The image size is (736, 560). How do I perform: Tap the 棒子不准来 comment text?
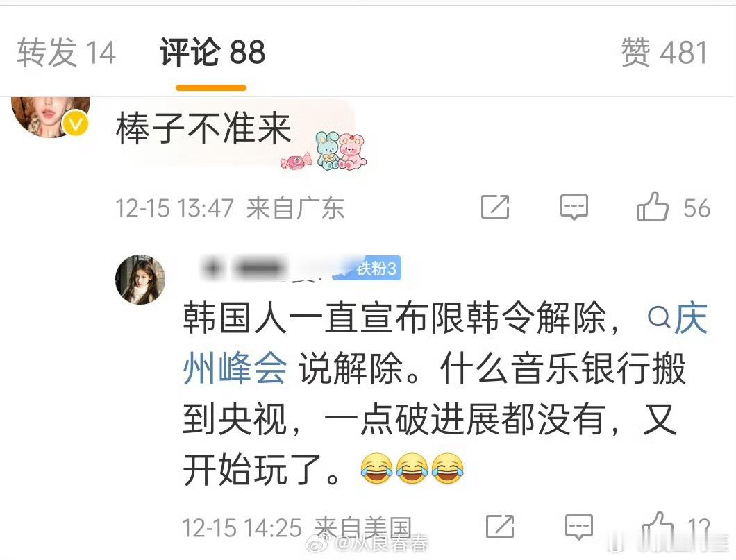click(203, 129)
